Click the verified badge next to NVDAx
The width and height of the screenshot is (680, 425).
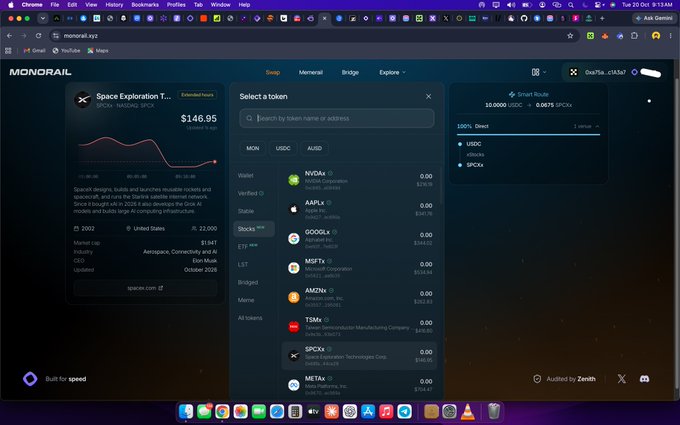click(x=330, y=173)
